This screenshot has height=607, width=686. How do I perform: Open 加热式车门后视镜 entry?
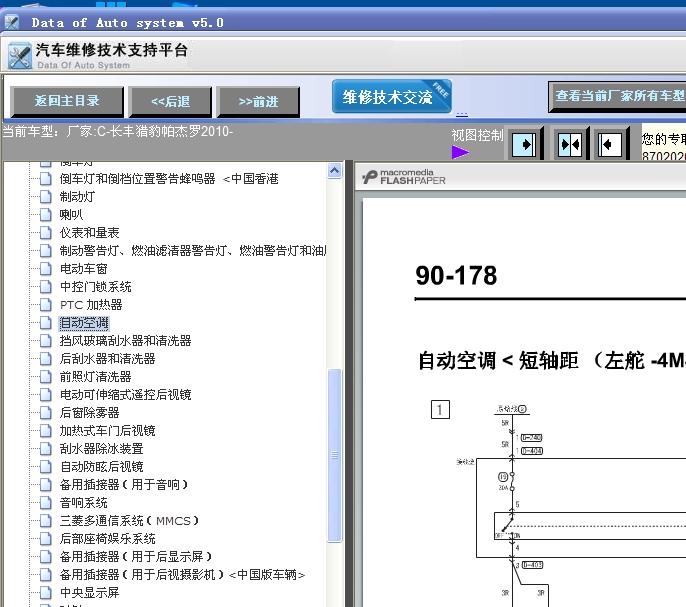tap(107, 430)
